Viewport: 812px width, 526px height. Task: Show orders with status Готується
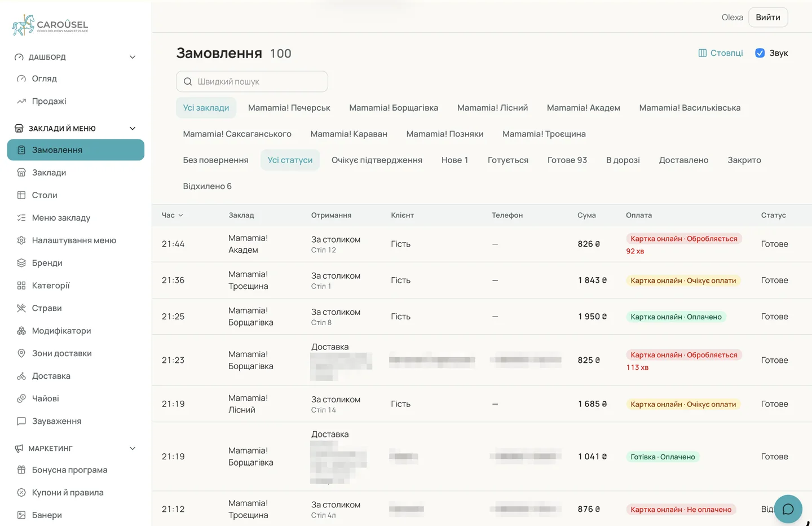click(x=508, y=160)
